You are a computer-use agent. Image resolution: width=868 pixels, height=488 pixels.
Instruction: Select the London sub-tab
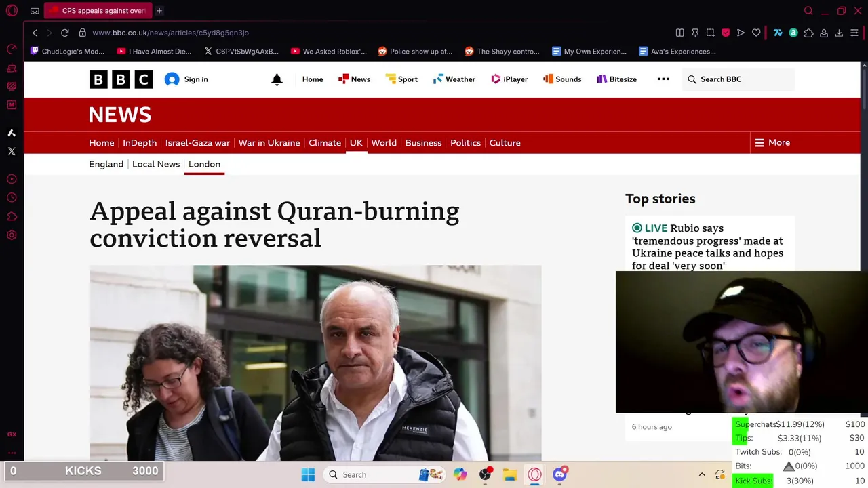(204, 164)
